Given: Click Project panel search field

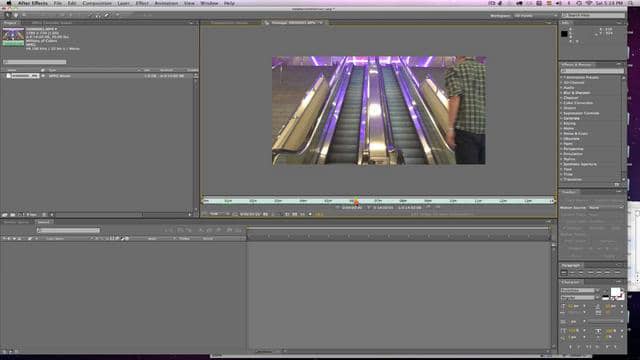Looking at the screenshot, I should click(35, 62).
